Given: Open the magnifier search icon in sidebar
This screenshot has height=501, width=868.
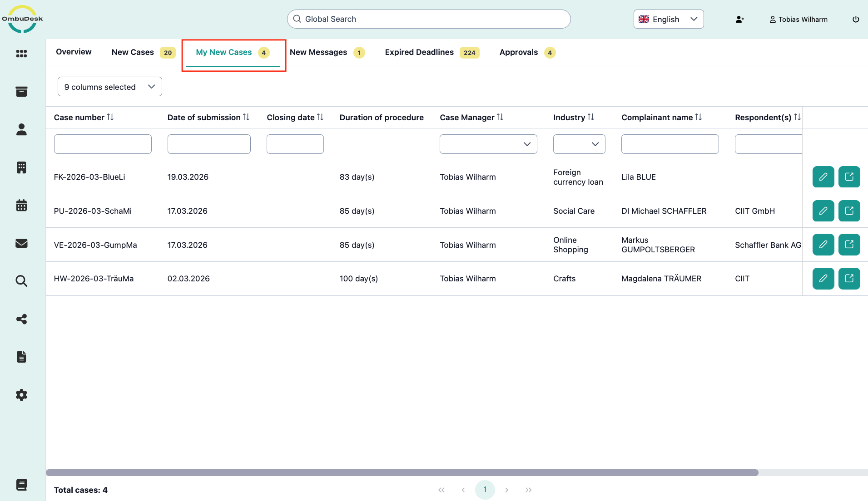Looking at the screenshot, I should click(x=21, y=281).
